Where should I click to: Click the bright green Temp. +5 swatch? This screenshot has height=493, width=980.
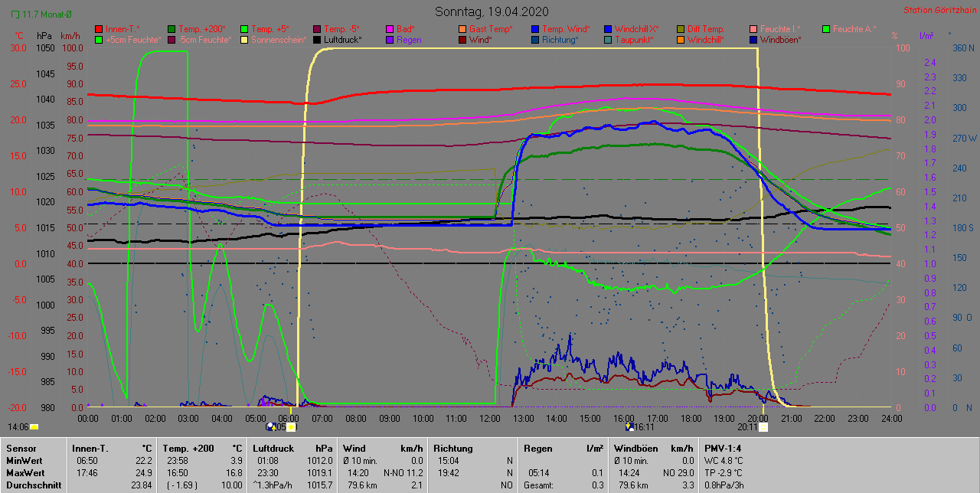tap(244, 29)
